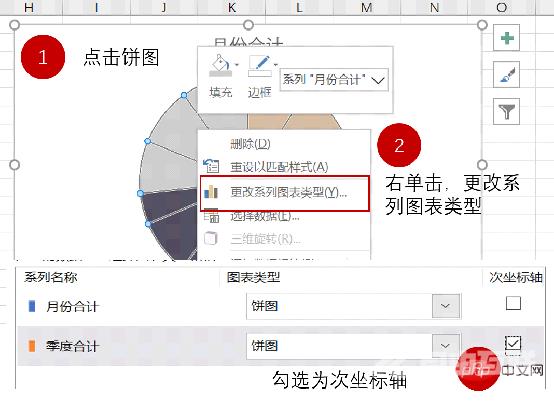Open the 系列 "月份合计" element selector
This screenshot has width=554, height=403.
(334, 80)
